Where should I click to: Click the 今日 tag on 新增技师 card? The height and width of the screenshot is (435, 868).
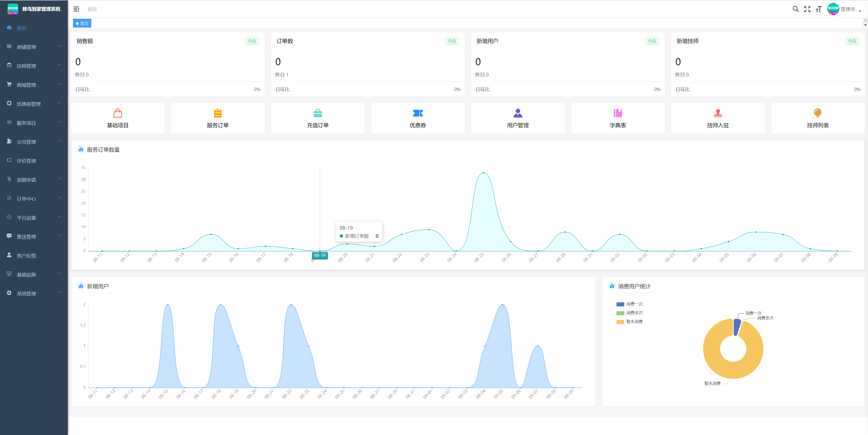(x=852, y=41)
